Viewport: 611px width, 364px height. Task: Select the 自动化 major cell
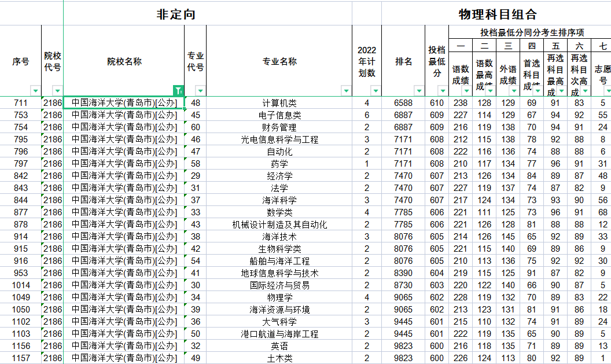point(279,151)
